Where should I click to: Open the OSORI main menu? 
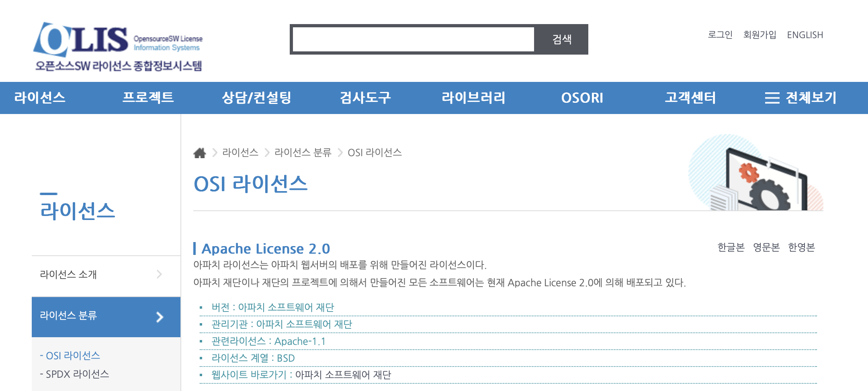point(582,98)
